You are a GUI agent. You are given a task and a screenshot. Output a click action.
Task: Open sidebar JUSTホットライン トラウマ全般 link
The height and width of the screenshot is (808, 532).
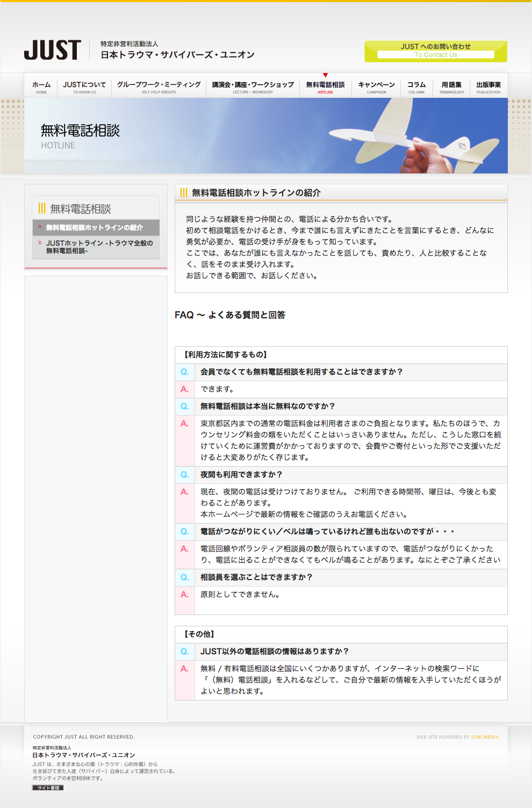click(x=99, y=247)
